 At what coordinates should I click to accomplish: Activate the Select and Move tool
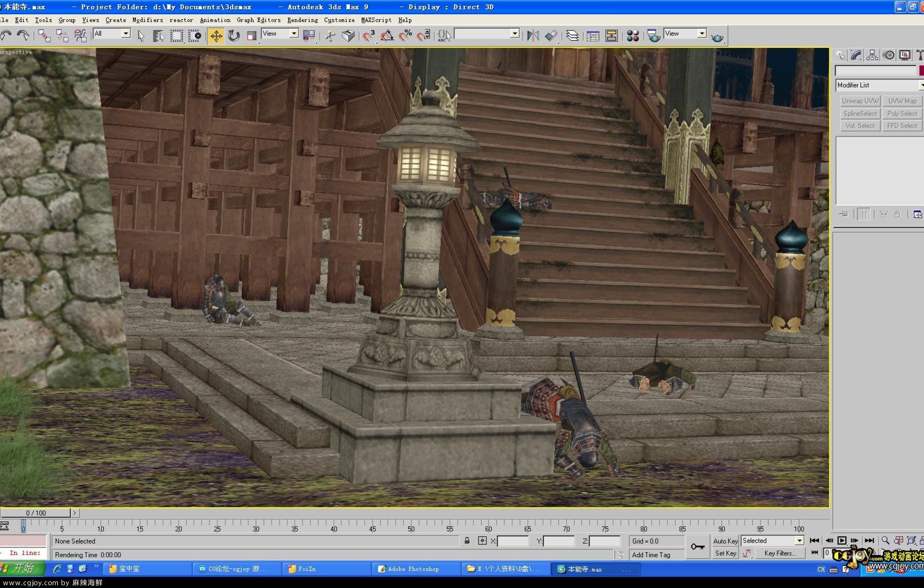(x=216, y=36)
